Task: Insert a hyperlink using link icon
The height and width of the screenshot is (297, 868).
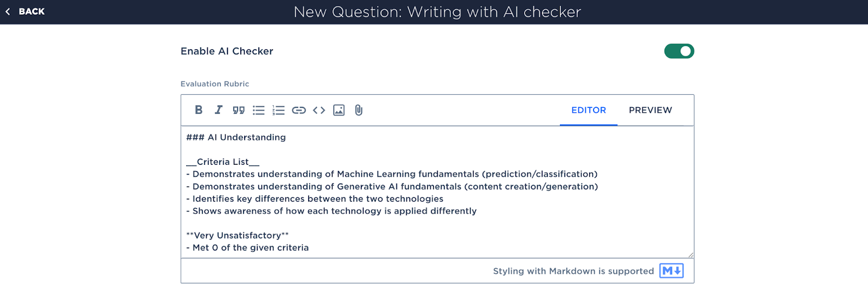Action: (x=299, y=110)
